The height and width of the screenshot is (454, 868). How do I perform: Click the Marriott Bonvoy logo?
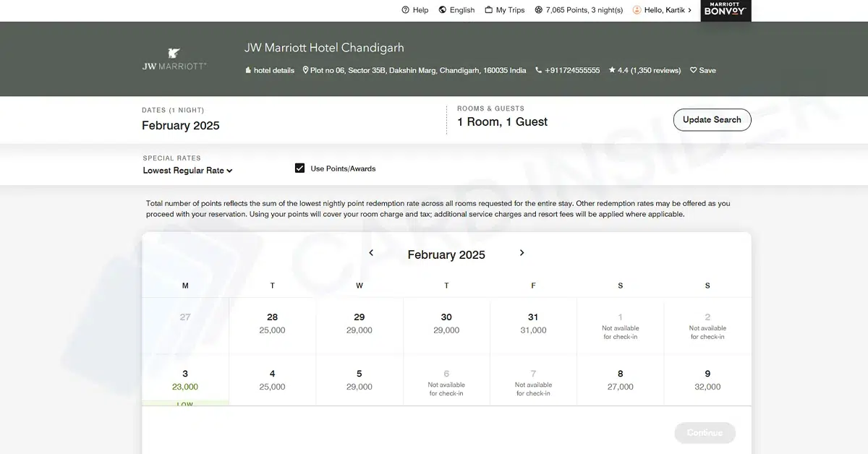(x=726, y=11)
